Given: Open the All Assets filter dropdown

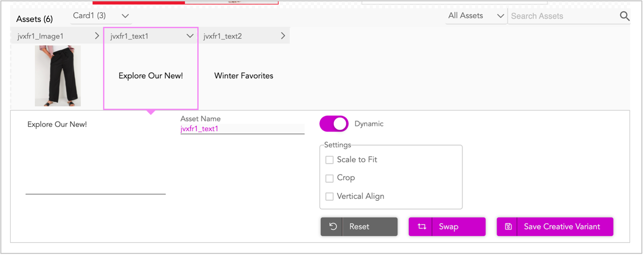Looking at the screenshot, I should (x=476, y=16).
